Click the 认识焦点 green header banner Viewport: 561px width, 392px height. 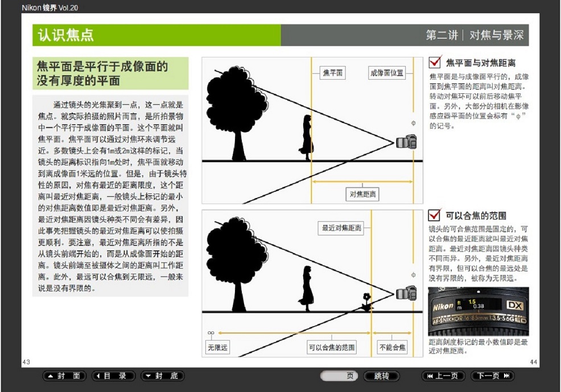click(x=156, y=35)
